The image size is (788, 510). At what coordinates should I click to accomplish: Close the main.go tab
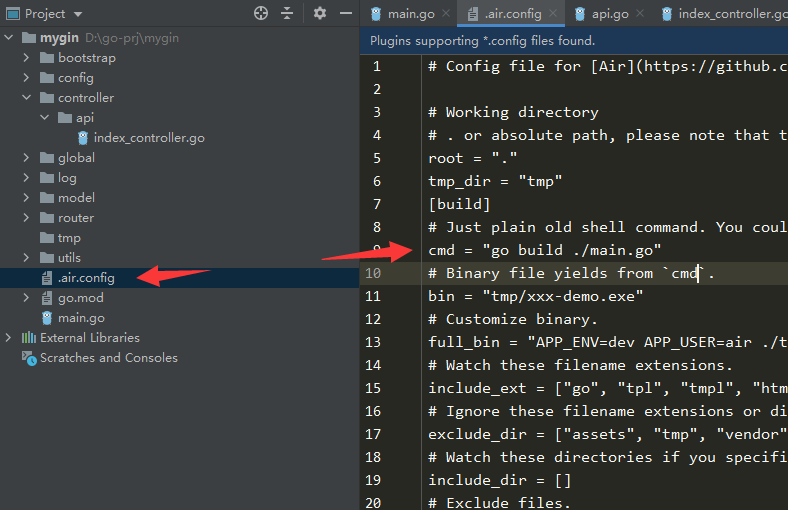(x=446, y=14)
